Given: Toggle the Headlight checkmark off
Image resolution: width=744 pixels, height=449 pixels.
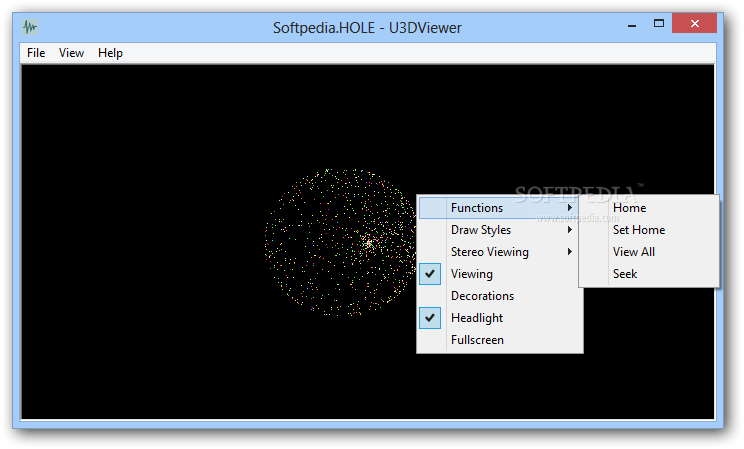Looking at the screenshot, I should (430, 318).
